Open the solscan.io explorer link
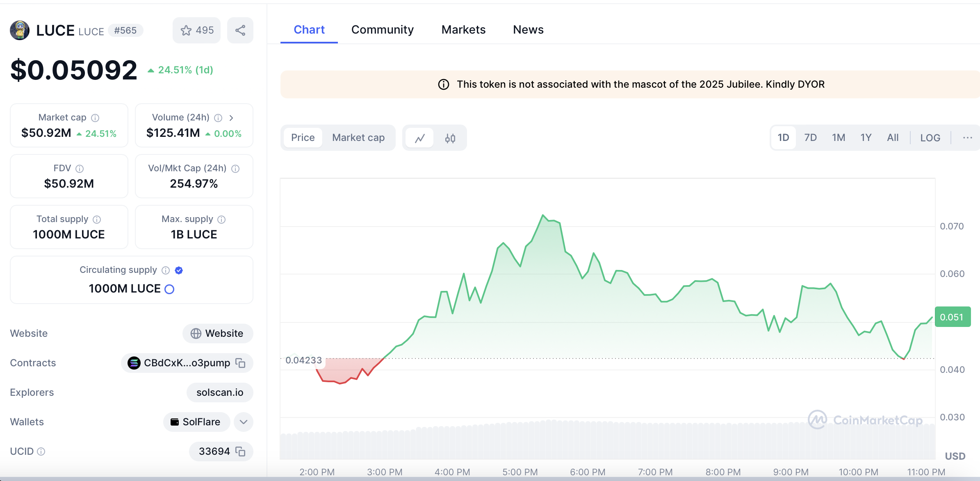This screenshot has width=980, height=481. coord(220,393)
